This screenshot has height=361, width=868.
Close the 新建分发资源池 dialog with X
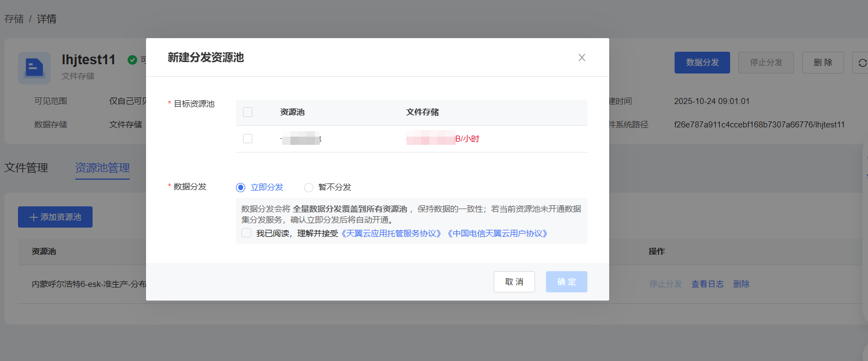click(x=582, y=58)
